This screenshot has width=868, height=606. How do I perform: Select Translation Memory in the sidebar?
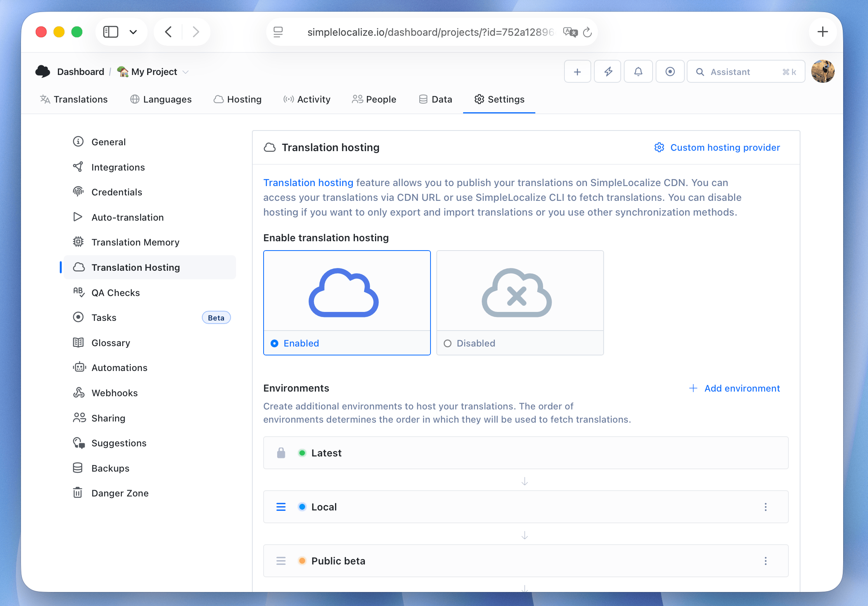click(x=135, y=242)
